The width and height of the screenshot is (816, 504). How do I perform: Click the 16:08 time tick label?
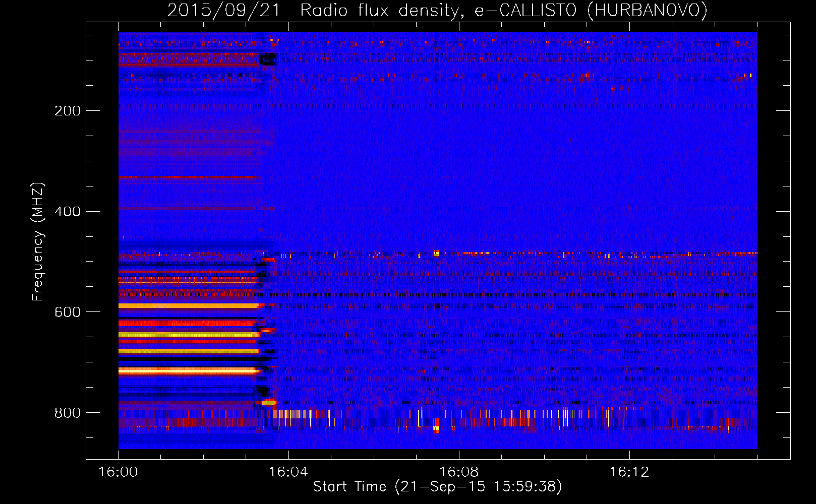click(x=458, y=472)
